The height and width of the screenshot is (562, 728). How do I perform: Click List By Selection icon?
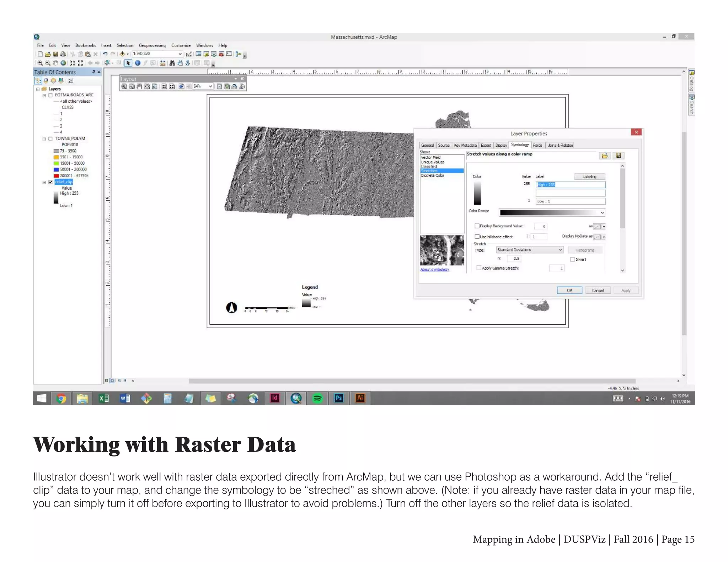[x=61, y=81]
